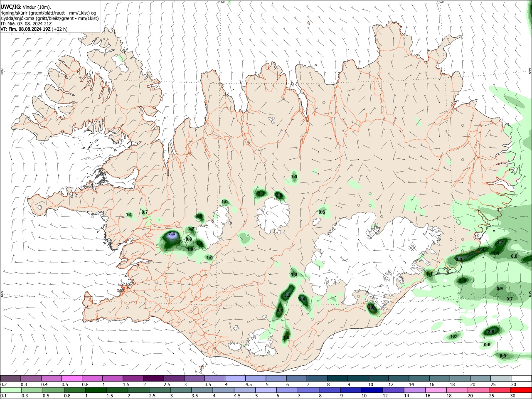Click the 3.4 precipitation value label
Viewport: 532px width, 399px height.
(x=302, y=299)
